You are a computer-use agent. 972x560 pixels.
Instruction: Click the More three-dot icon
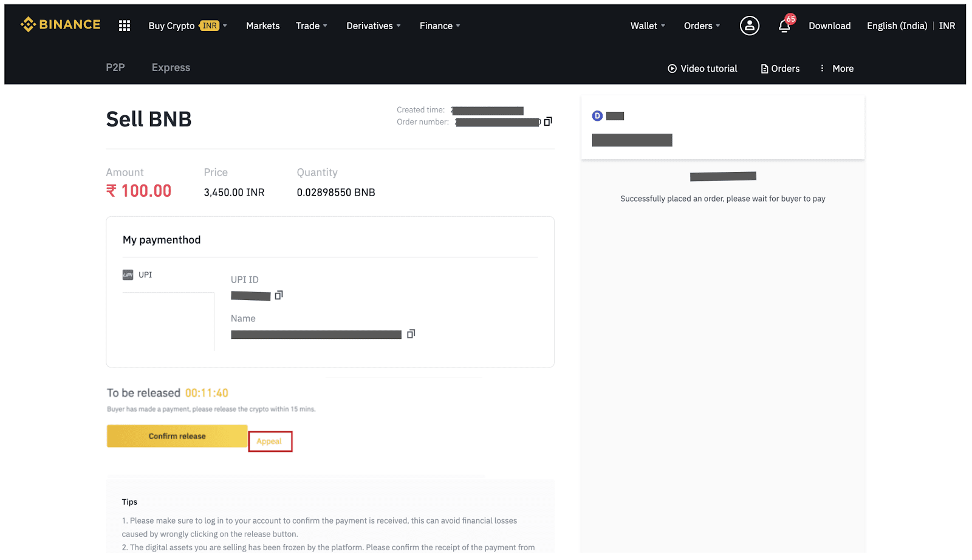822,69
